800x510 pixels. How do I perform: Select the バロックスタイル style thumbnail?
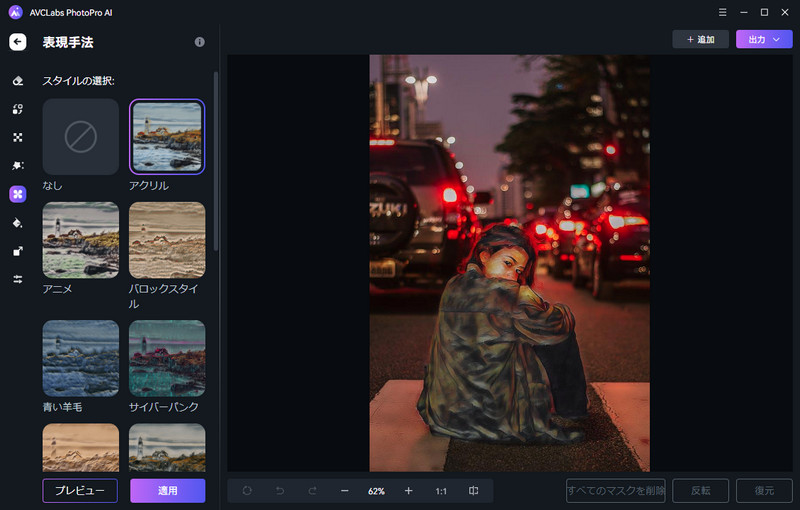coord(167,240)
